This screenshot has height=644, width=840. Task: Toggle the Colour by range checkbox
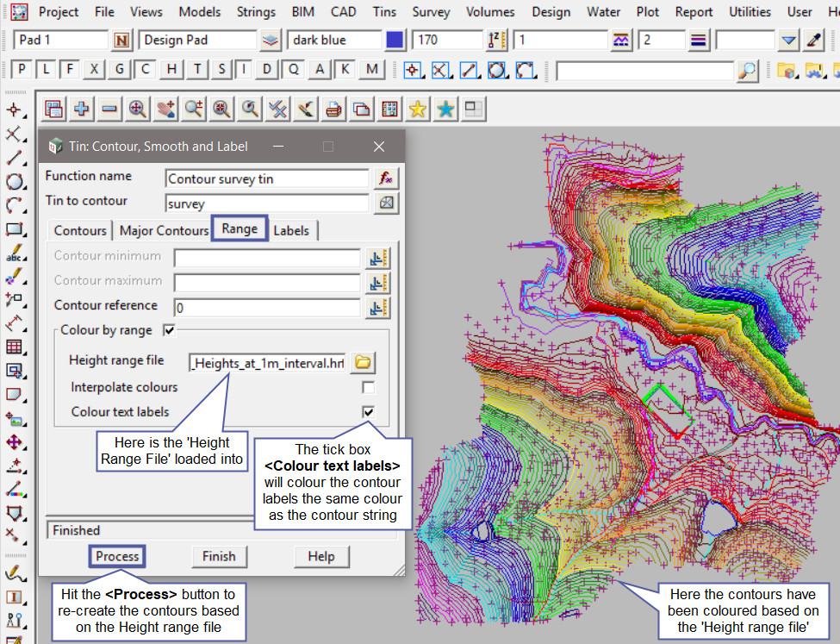(169, 330)
